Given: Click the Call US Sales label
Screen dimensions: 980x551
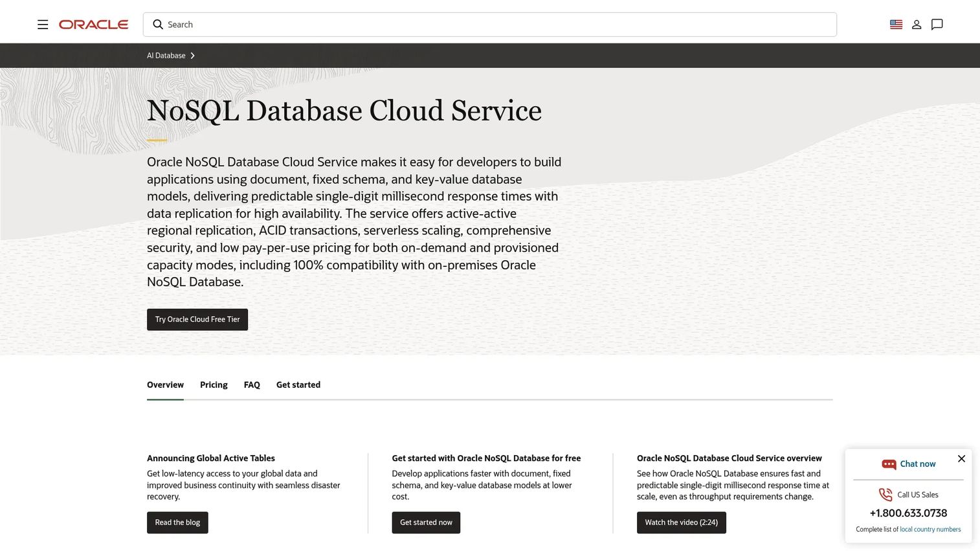Looking at the screenshot, I should [x=918, y=495].
